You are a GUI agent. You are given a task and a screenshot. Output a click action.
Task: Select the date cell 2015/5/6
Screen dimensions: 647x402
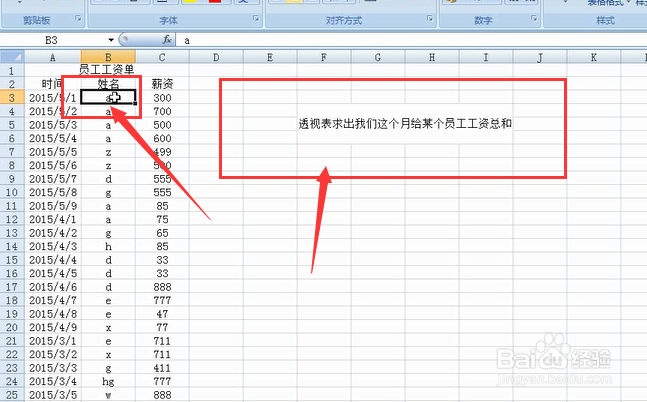[53, 165]
